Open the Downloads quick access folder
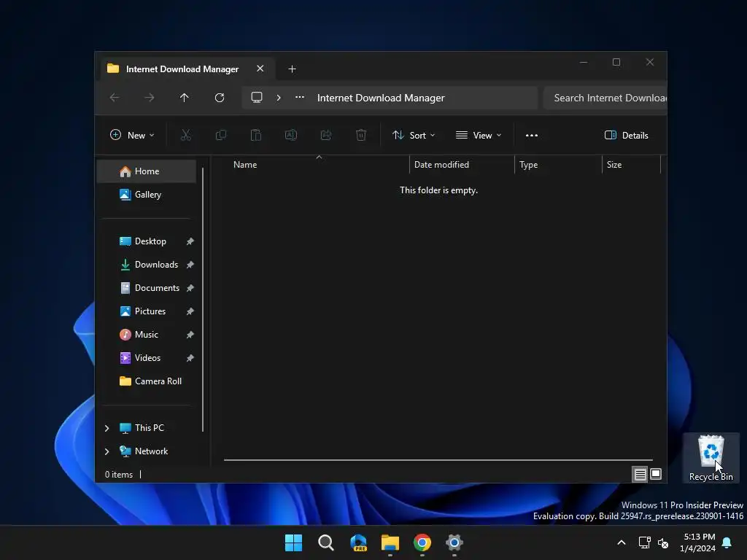Screen dimensions: 747x560 [146, 265]
